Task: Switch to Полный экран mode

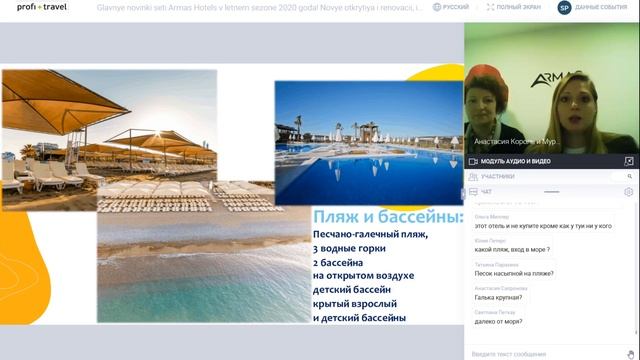Action: 518,7
